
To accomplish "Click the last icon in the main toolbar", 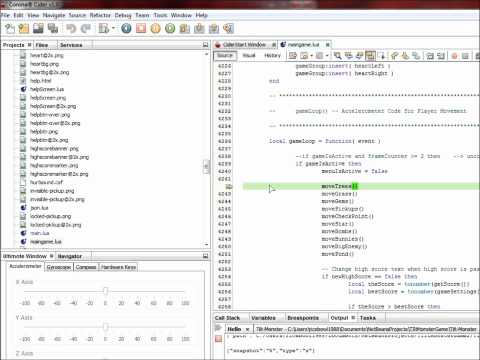I will click(x=228, y=29).
